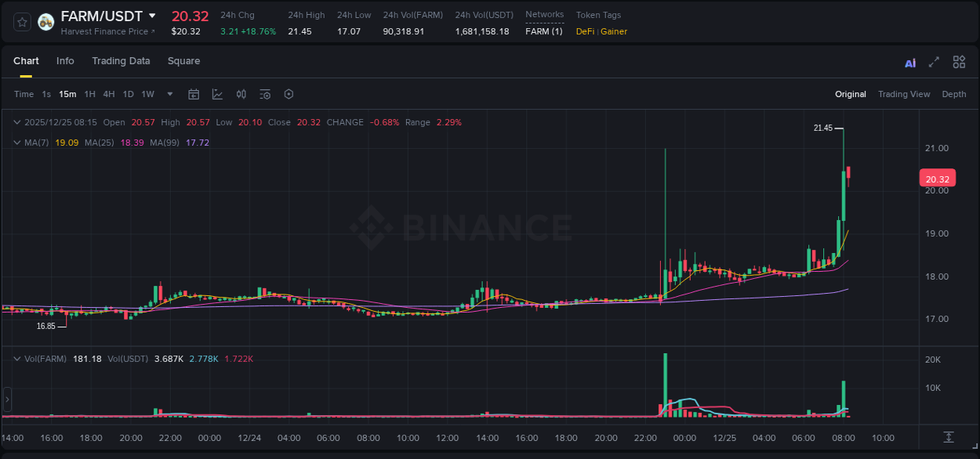Launch the Binance AI assistant icon
This screenshot has height=459, width=980.
(x=909, y=61)
